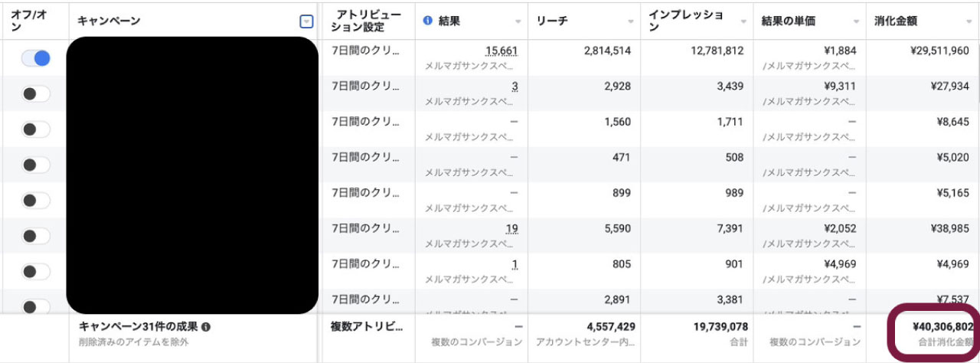Click the sort arrow in 結果 column header

pos(518,21)
